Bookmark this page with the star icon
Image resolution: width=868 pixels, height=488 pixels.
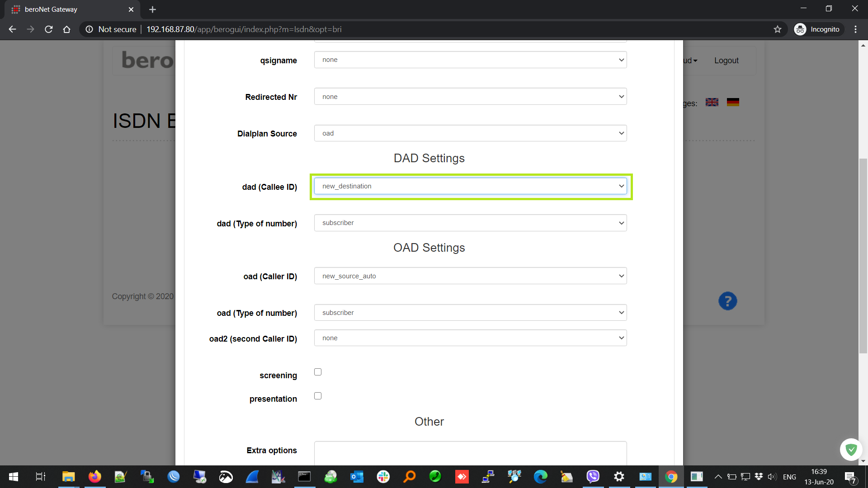(777, 29)
